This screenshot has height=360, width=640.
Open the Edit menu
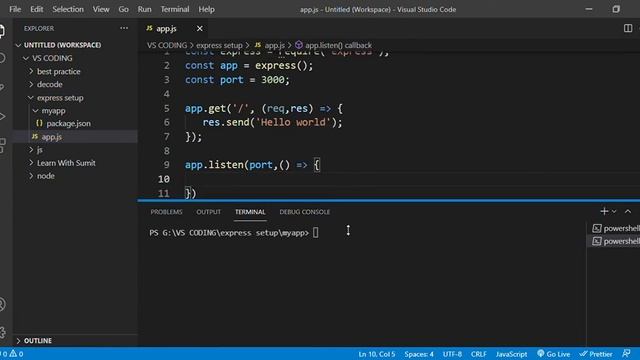point(37,9)
